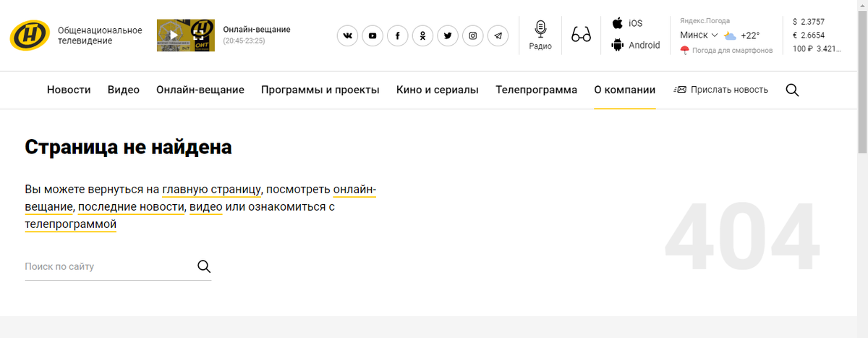Enable visually impaired glasses mode
The image size is (868, 338).
pyautogui.click(x=582, y=35)
